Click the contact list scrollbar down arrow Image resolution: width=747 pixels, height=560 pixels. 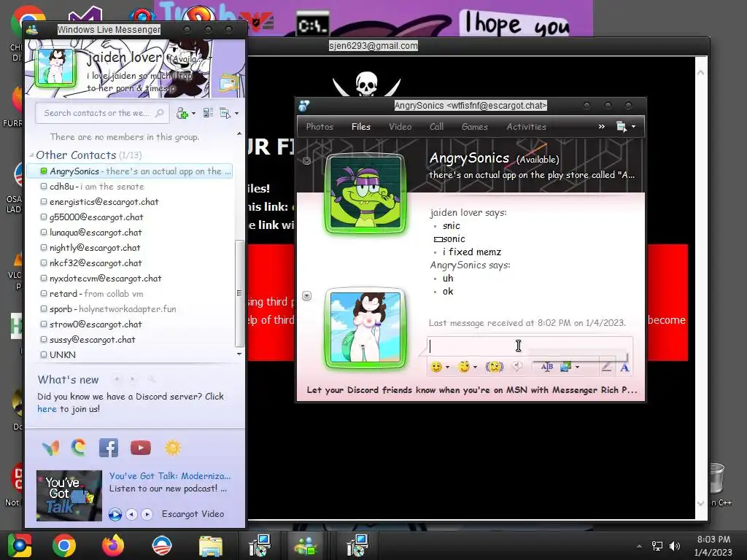tap(239, 354)
